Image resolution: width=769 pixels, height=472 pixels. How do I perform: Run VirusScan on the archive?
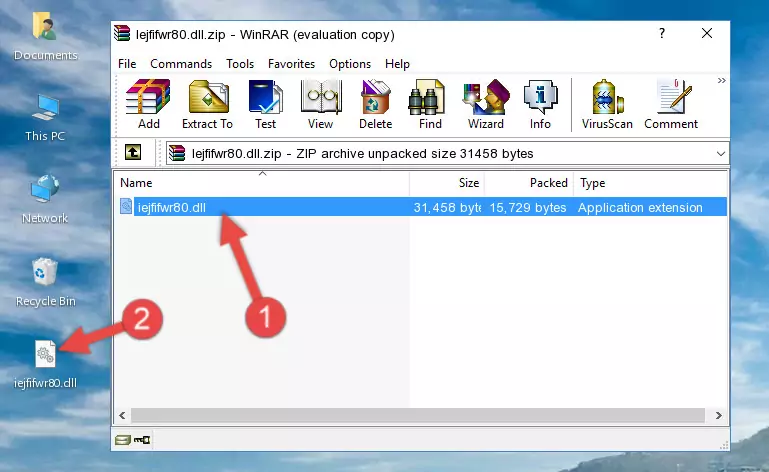pyautogui.click(x=607, y=104)
